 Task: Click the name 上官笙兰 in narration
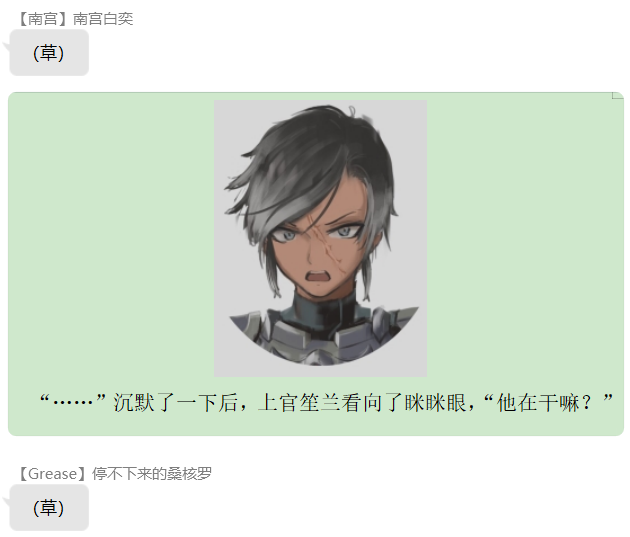pos(299,402)
